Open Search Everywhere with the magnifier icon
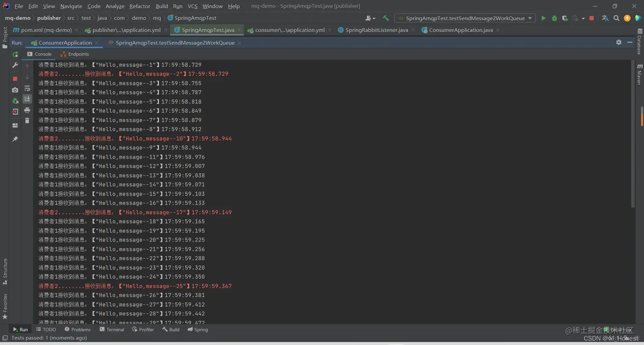The image size is (644, 345). 616,18
